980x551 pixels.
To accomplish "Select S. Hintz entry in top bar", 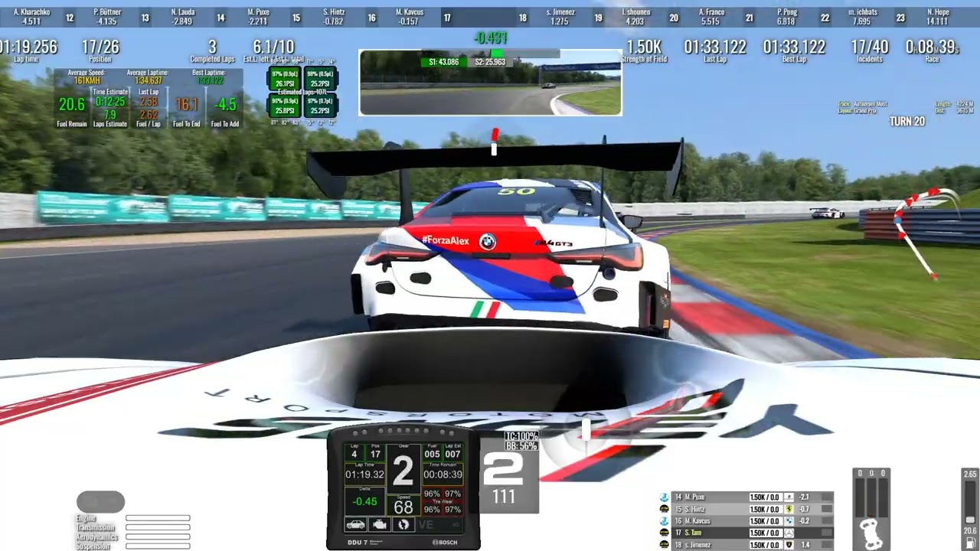I will [x=333, y=17].
